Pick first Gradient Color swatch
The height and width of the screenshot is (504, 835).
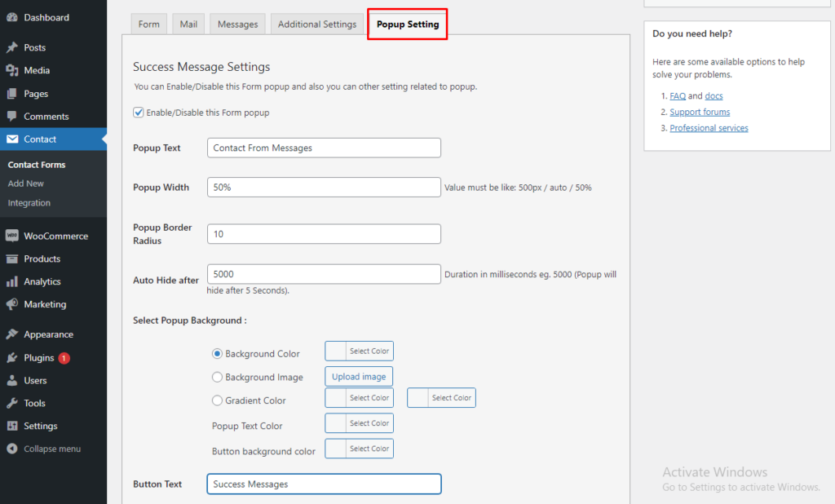click(359, 397)
